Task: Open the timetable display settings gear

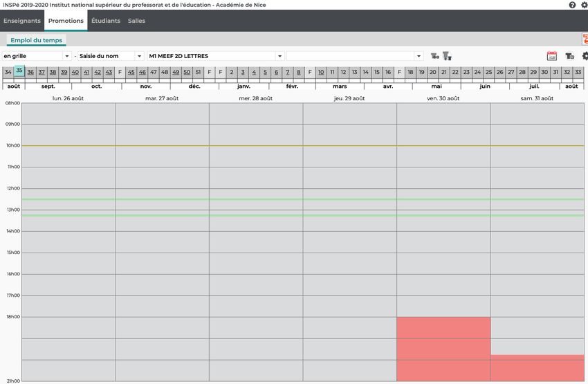Action: 585,56
